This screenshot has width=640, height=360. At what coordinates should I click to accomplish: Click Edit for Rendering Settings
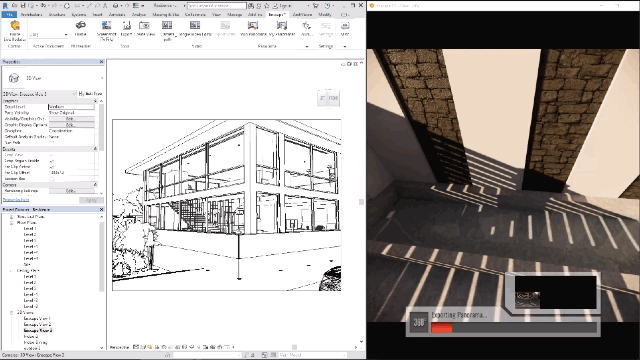[x=71, y=191]
